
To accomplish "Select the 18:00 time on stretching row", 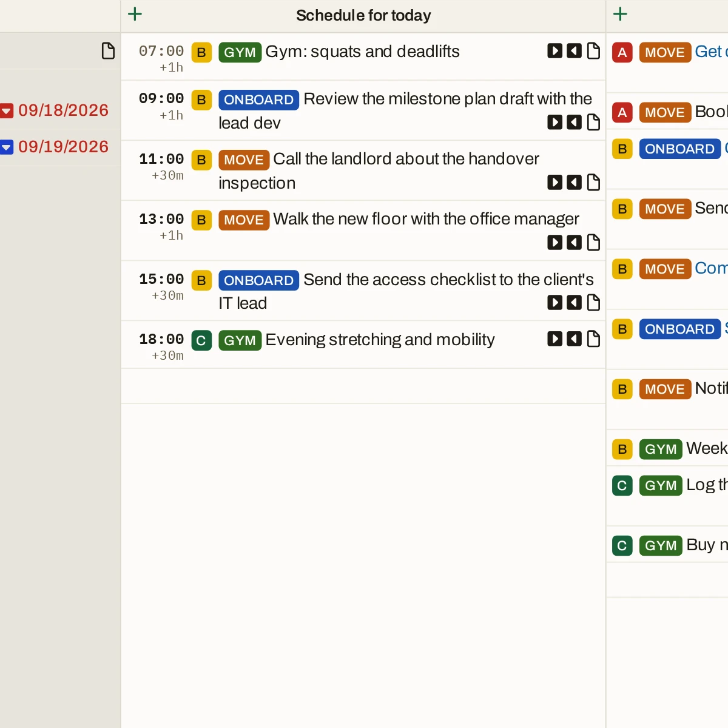I will tap(161, 339).
